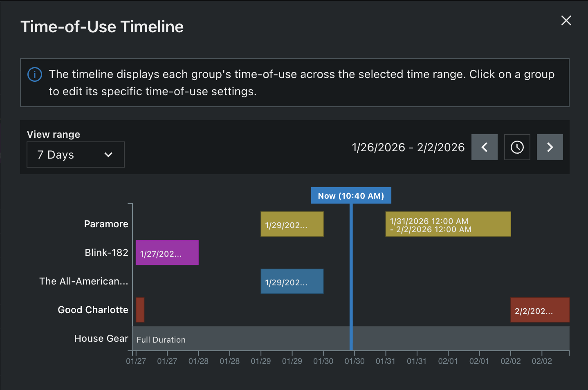The height and width of the screenshot is (390, 588).
Task: Navigate to the previous week with left chevron
Action: [x=484, y=147]
